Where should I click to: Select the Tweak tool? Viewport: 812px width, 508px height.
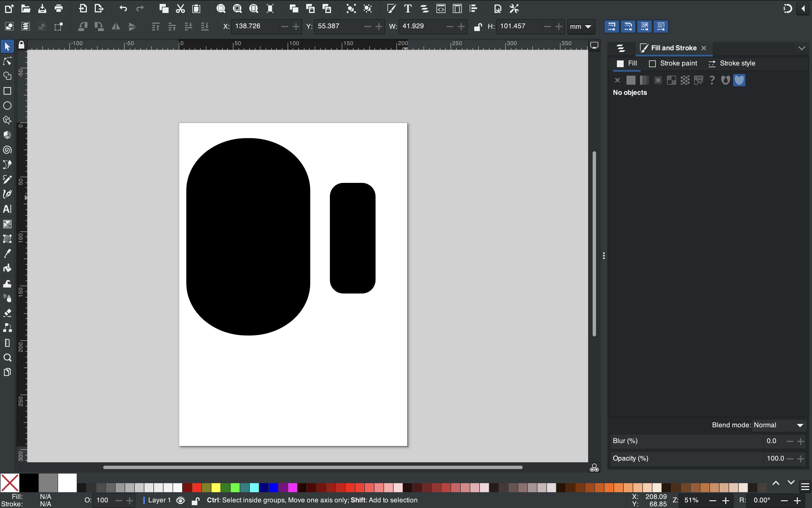pyautogui.click(x=7, y=284)
